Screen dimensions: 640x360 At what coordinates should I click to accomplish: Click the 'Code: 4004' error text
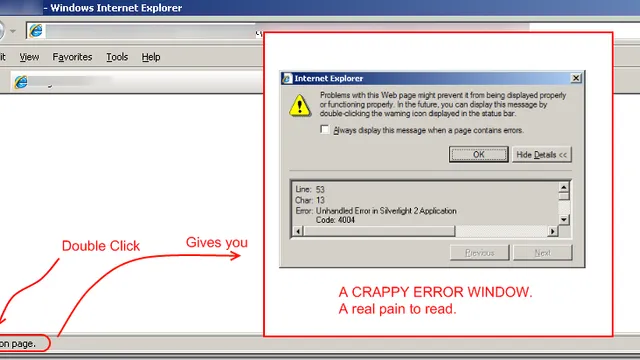click(335, 220)
